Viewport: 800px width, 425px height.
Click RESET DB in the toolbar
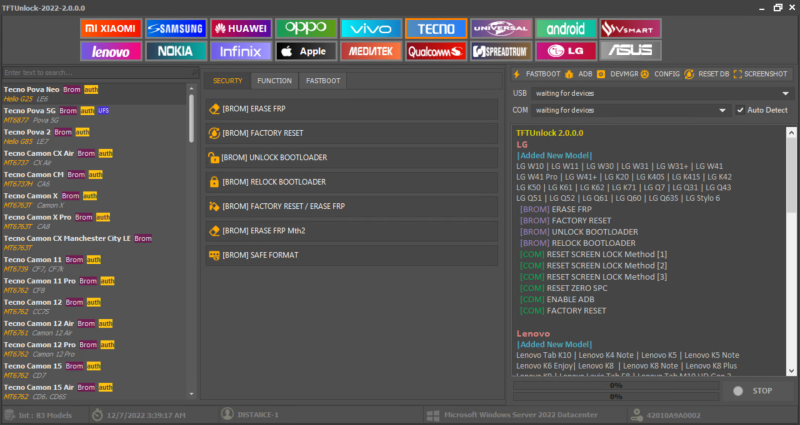point(707,74)
